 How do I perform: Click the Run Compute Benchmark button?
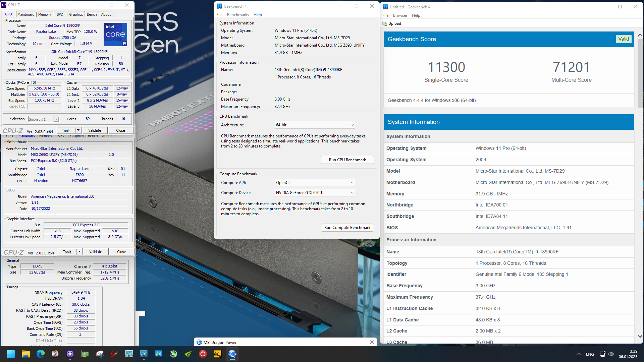347,228
